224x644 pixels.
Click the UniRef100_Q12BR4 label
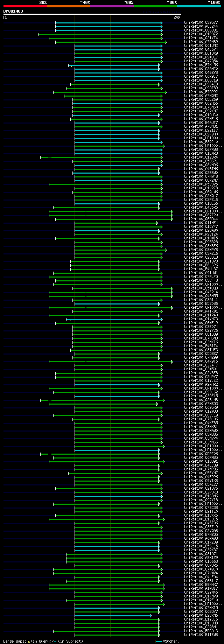[201, 157]
